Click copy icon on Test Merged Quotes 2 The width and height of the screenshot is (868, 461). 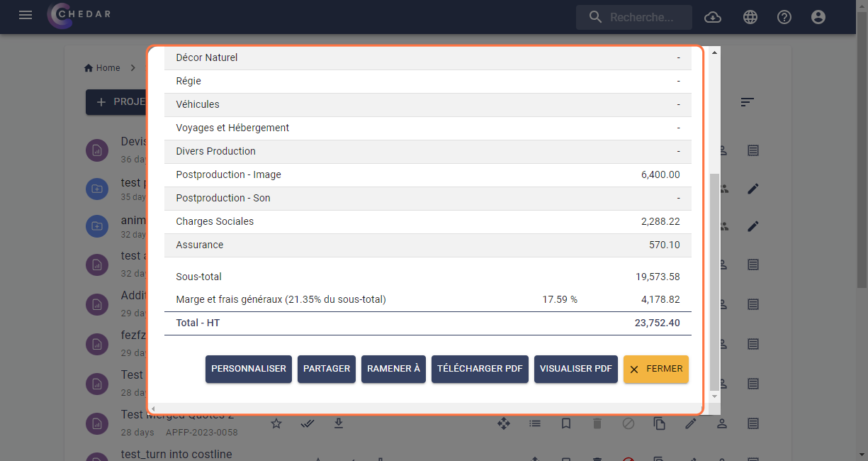pyautogui.click(x=660, y=423)
